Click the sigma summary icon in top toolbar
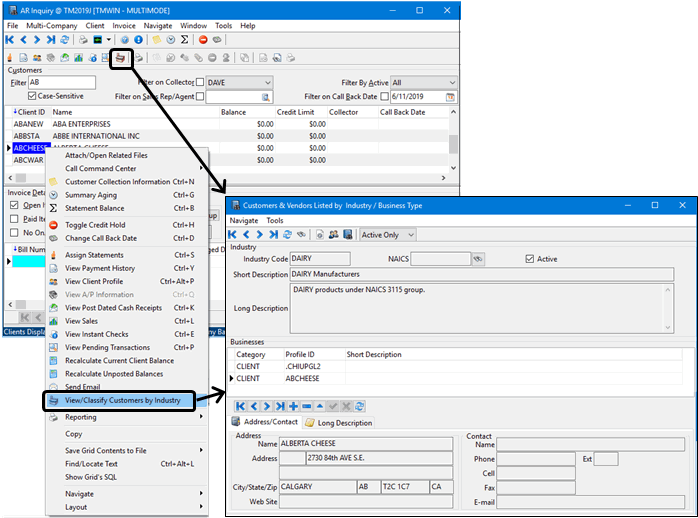 click(x=185, y=40)
